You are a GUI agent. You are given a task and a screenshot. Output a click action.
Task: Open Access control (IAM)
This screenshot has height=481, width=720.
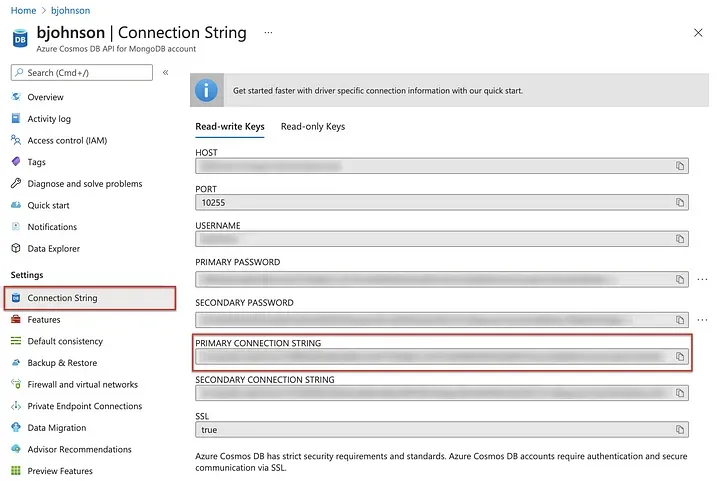[x=67, y=140]
